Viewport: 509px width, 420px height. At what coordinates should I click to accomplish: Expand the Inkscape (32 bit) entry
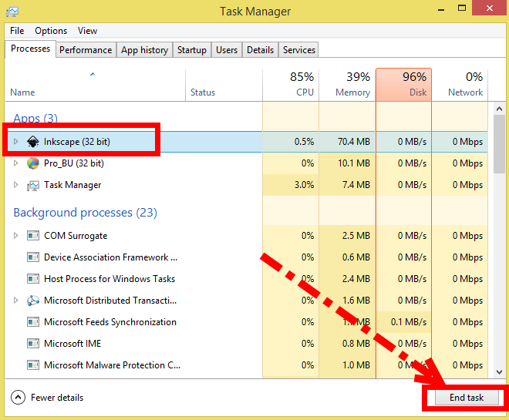point(15,141)
